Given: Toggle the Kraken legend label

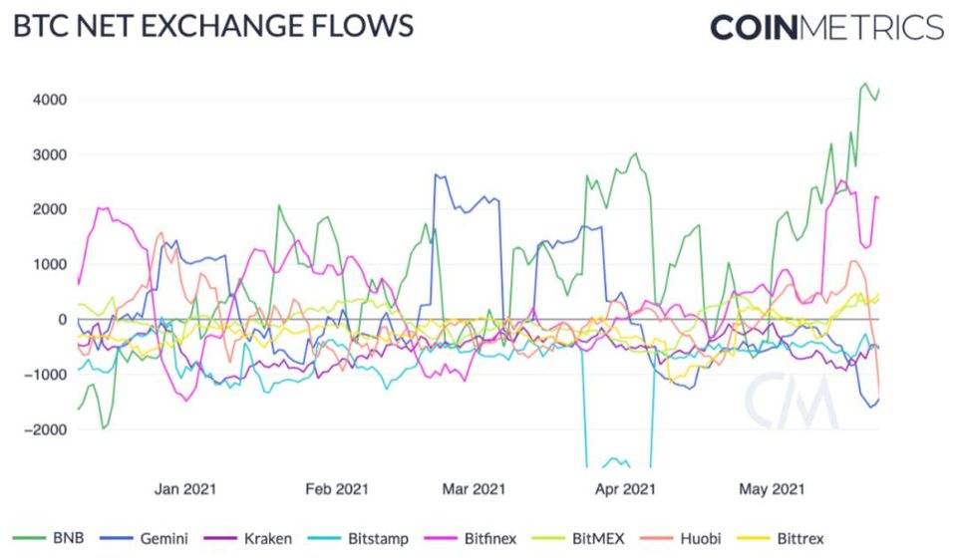Looking at the screenshot, I should click(267, 539).
